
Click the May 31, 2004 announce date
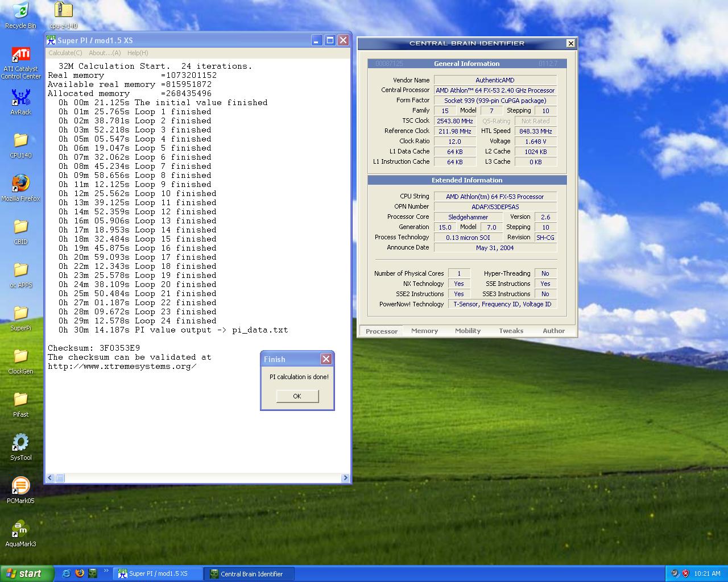(x=495, y=248)
